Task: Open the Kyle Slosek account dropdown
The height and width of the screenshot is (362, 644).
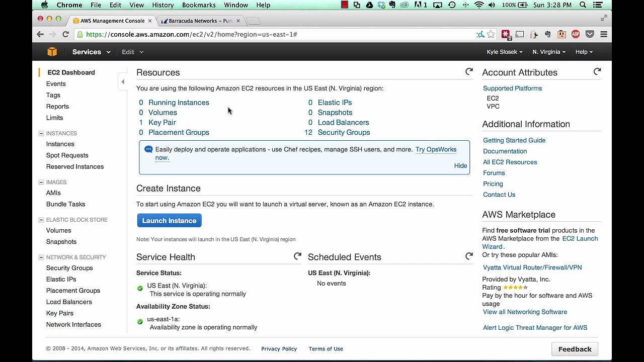Action: (x=505, y=52)
